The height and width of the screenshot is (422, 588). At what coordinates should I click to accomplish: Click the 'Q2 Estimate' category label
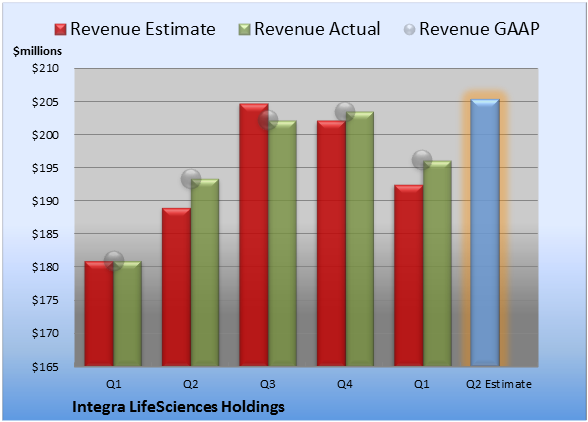pos(499,384)
